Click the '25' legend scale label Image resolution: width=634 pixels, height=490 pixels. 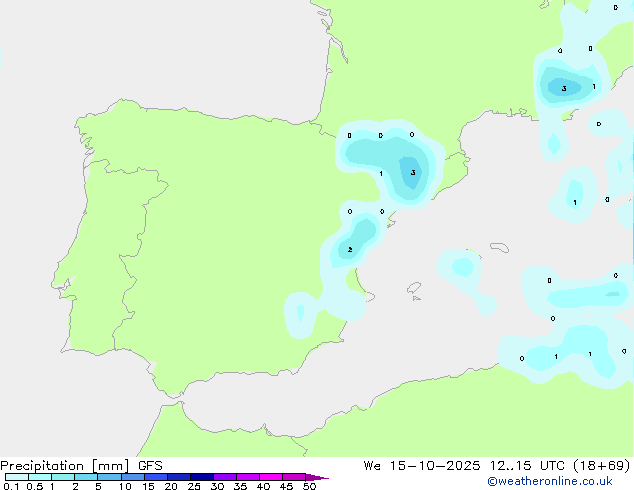[194, 486]
